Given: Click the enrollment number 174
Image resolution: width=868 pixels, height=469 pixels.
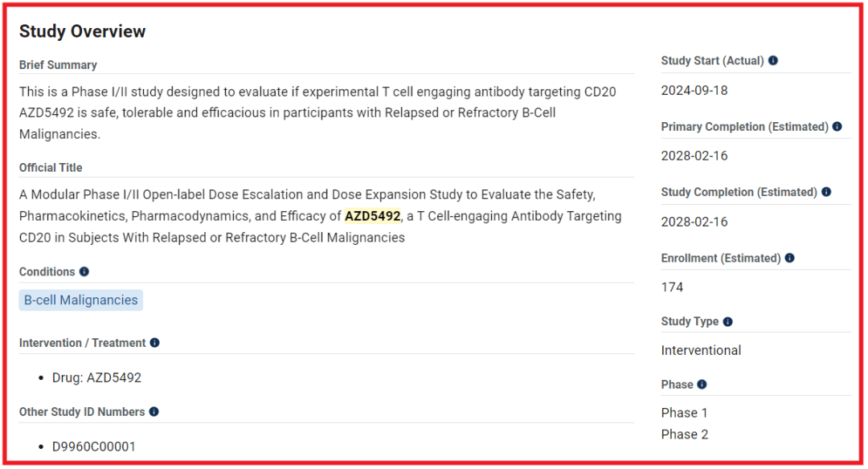Looking at the screenshot, I should tap(672, 288).
